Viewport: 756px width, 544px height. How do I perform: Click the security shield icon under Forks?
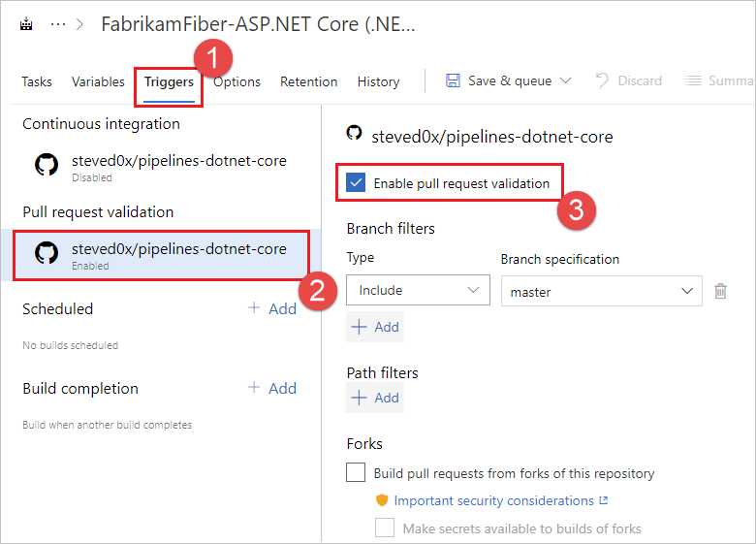tap(383, 501)
